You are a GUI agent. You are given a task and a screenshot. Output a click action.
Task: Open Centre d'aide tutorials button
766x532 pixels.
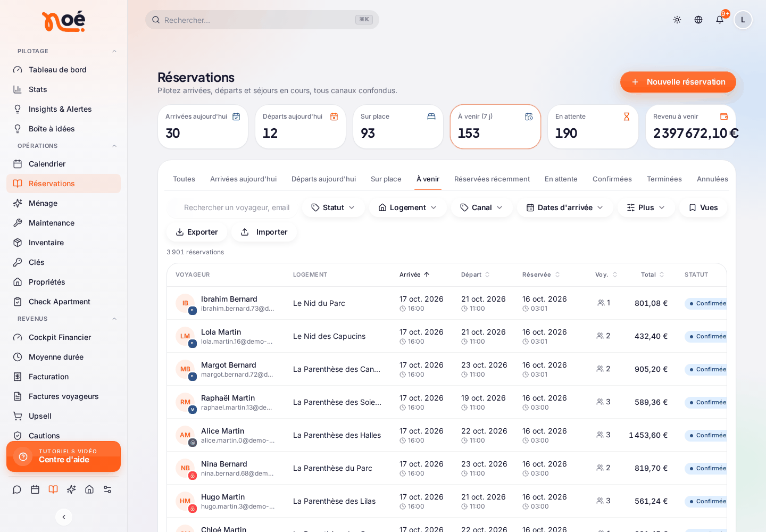(63, 456)
